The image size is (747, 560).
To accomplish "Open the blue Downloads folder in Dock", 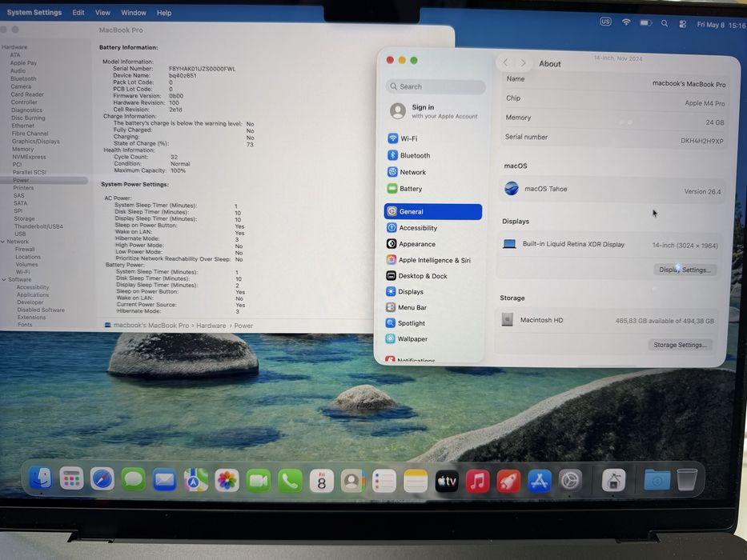I will click(657, 479).
